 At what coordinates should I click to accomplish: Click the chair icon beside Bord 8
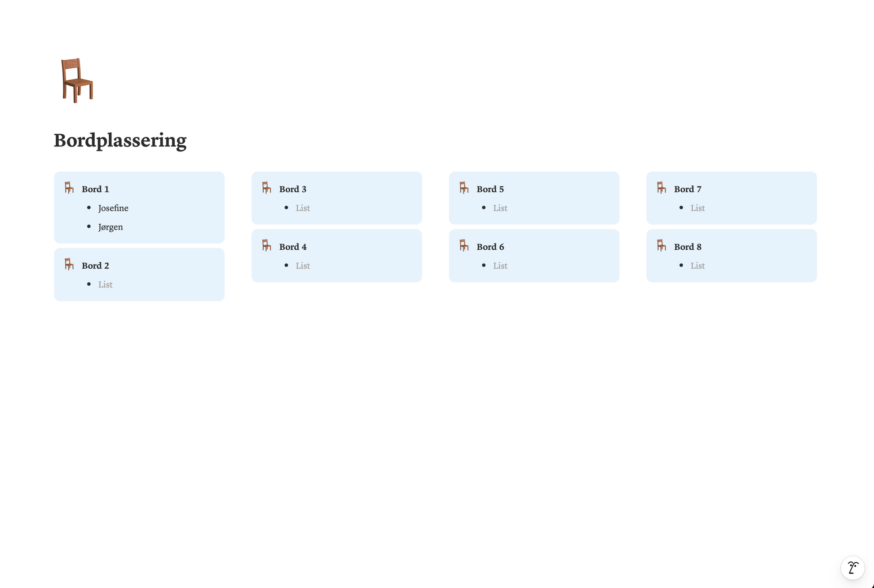[x=662, y=245]
